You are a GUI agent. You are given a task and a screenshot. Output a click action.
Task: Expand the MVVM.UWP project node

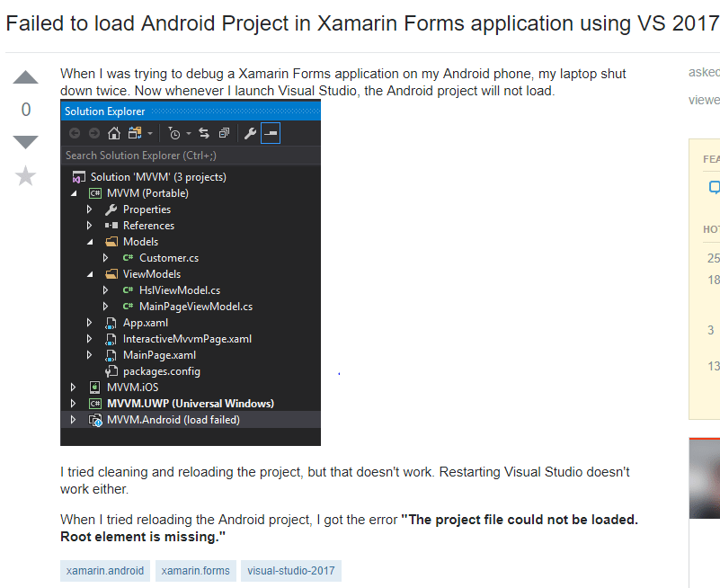tap(73, 404)
